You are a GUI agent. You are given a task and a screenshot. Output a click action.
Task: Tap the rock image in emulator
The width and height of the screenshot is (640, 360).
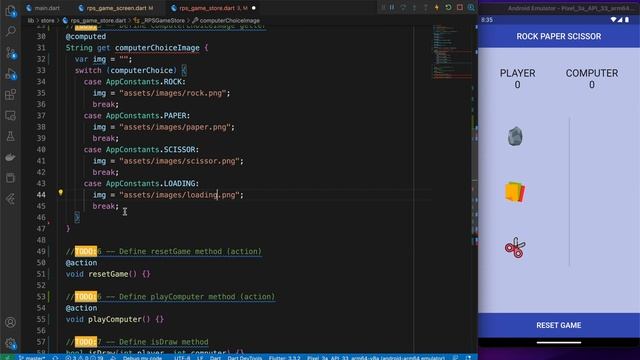pyautogui.click(x=515, y=136)
